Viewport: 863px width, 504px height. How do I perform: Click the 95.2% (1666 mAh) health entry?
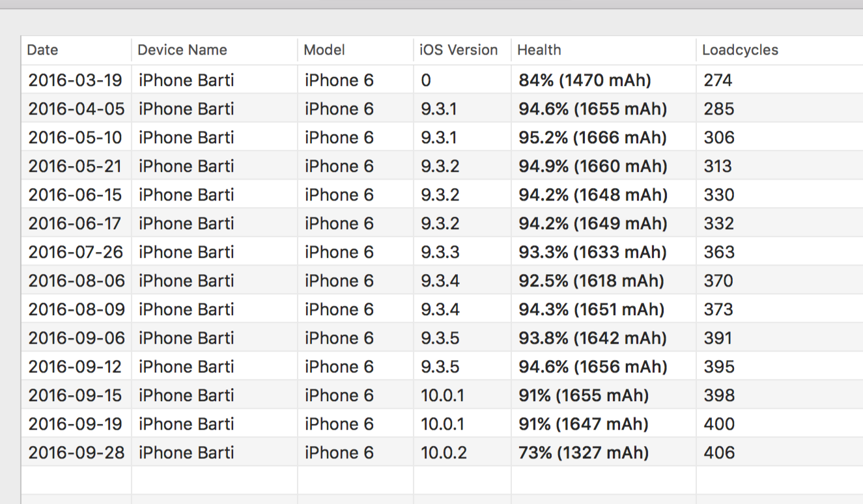click(x=593, y=137)
